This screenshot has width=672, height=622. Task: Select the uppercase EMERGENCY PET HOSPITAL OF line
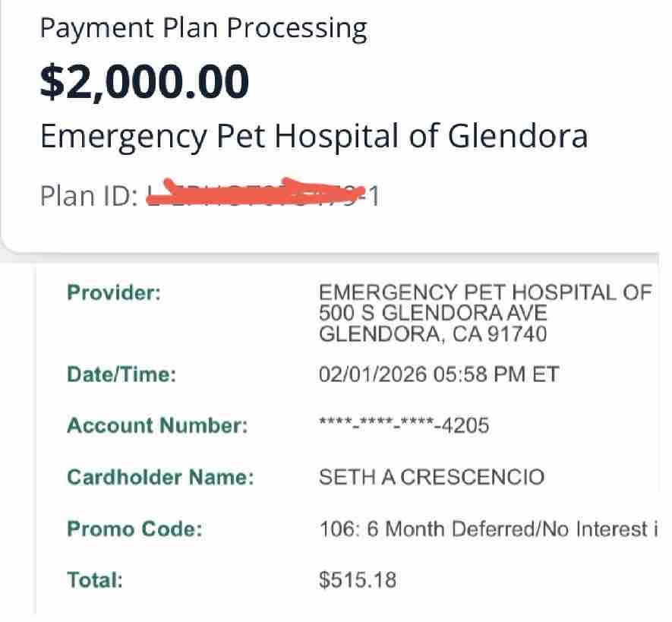click(x=485, y=292)
